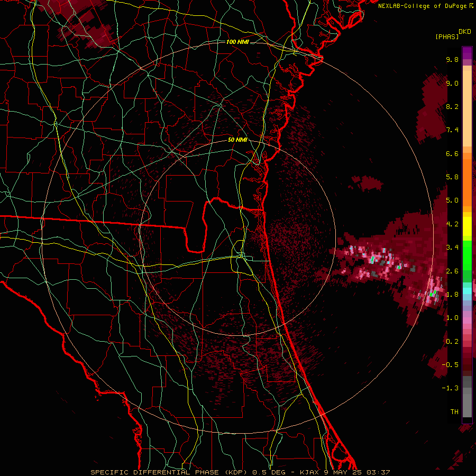Image resolution: width=476 pixels, height=476 pixels.
Task: Click the 8.2 scale value
Action: click(452, 106)
